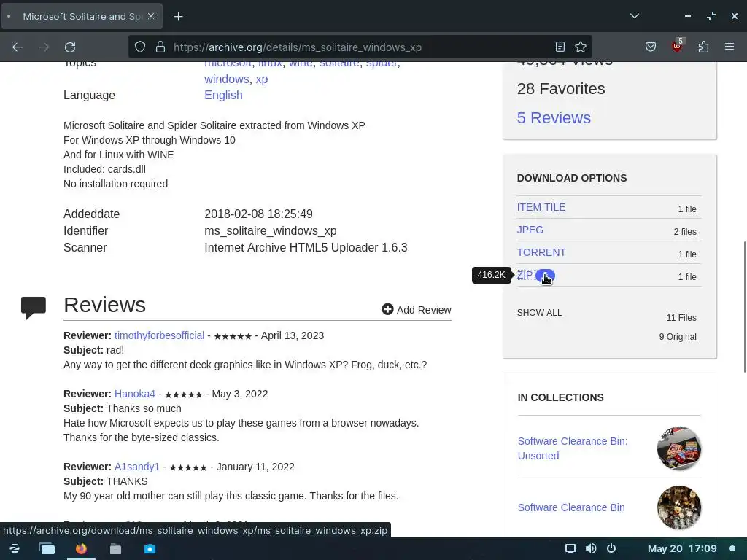Open uBlock Origin extension icon
Screen dimensions: 747x560
pos(677,46)
